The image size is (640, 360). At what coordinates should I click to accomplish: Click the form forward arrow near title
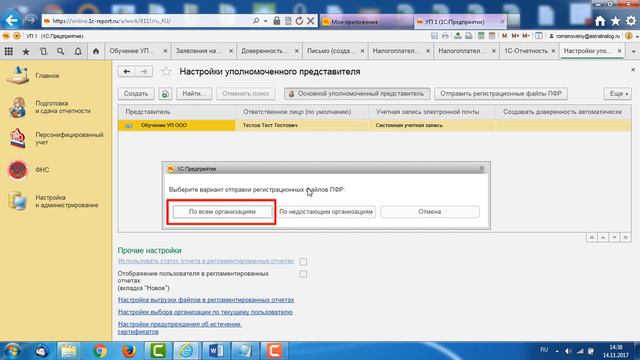click(144, 71)
